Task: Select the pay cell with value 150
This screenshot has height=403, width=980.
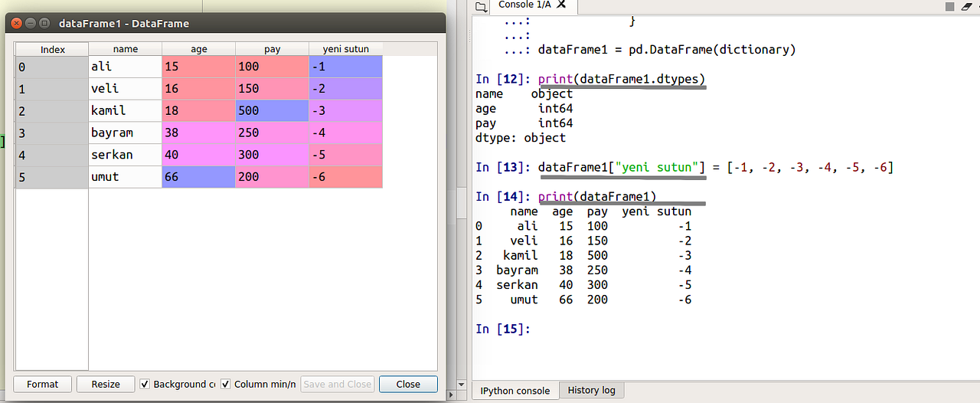Action: [x=273, y=89]
